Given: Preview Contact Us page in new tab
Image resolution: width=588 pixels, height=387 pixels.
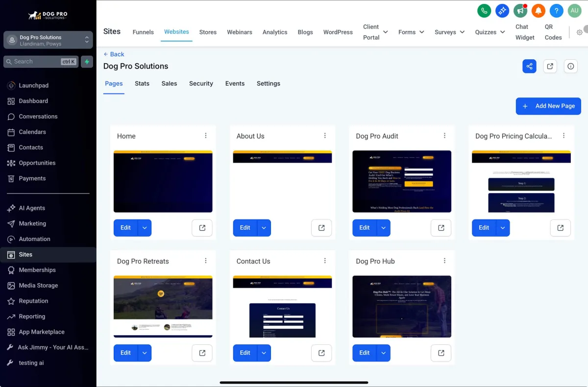Looking at the screenshot, I should pos(321,353).
